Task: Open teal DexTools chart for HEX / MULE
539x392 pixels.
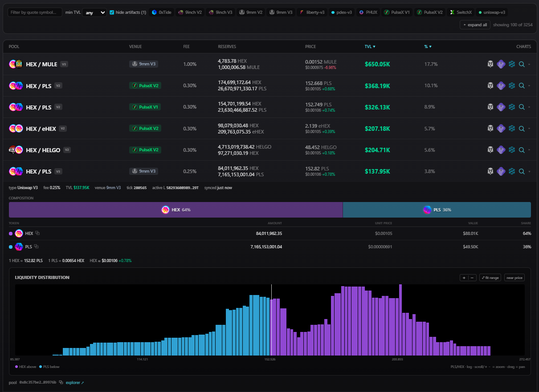Action: point(512,64)
